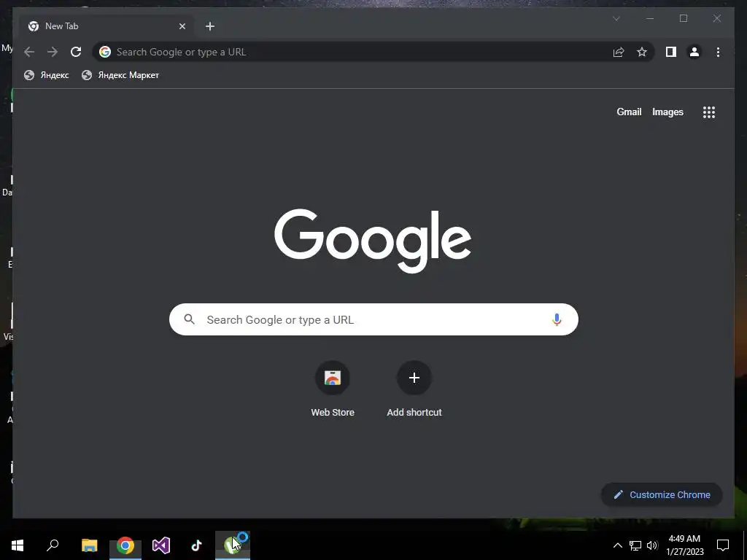This screenshot has height=560, width=747.
Task: Click the Google logo
Action: [373, 241]
